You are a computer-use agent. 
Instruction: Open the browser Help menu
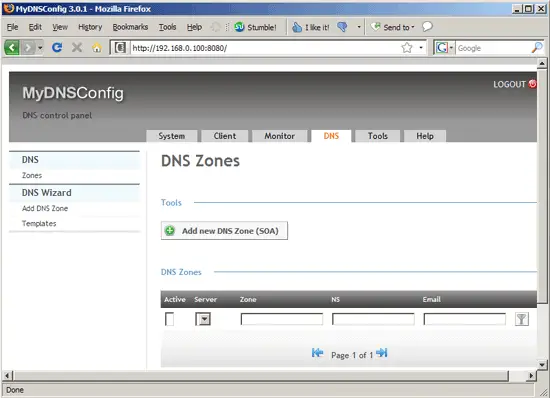[x=194, y=27]
